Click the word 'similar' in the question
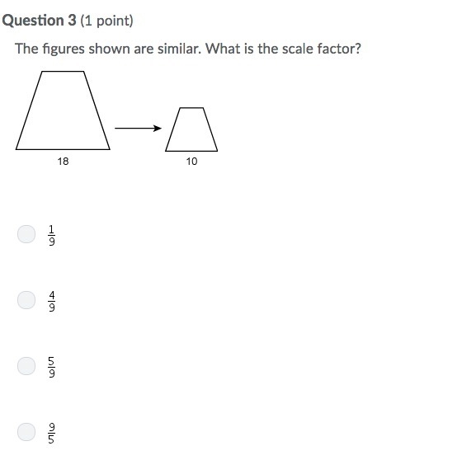This screenshot has height=460, width=476. [177, 49]
